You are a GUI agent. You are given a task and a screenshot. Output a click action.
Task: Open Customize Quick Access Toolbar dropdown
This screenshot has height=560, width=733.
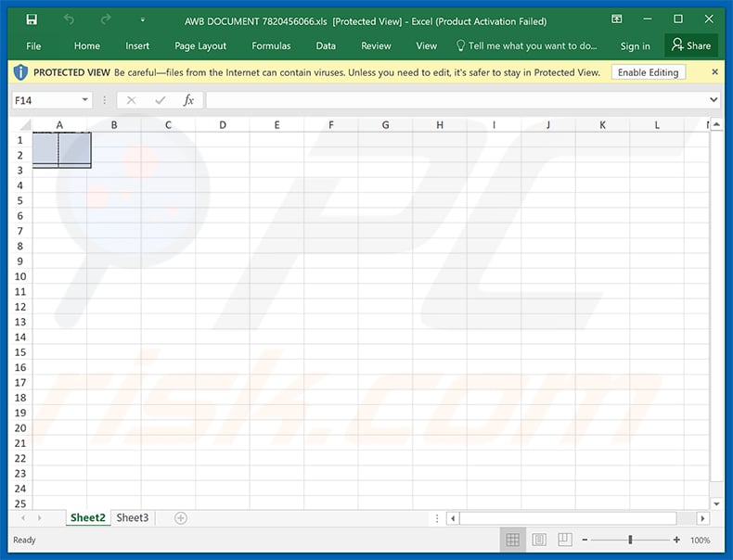point(143,19)
